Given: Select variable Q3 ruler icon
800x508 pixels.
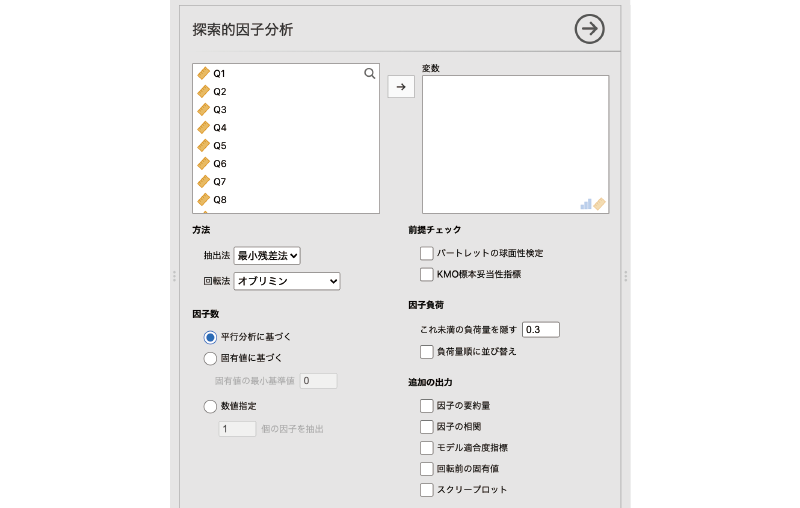Looking at the screenshot, I should coord(204,110).
